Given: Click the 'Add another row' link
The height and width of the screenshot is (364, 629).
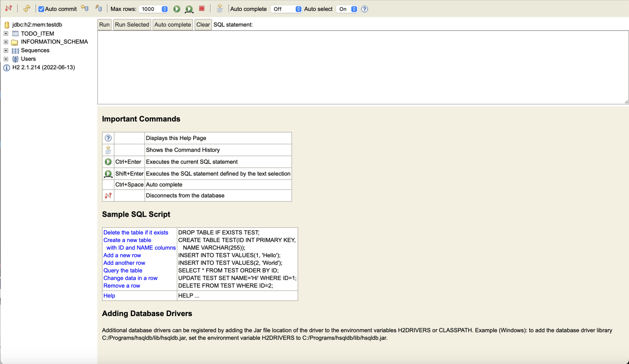Looking at the screenshot, I should point(124,263).
